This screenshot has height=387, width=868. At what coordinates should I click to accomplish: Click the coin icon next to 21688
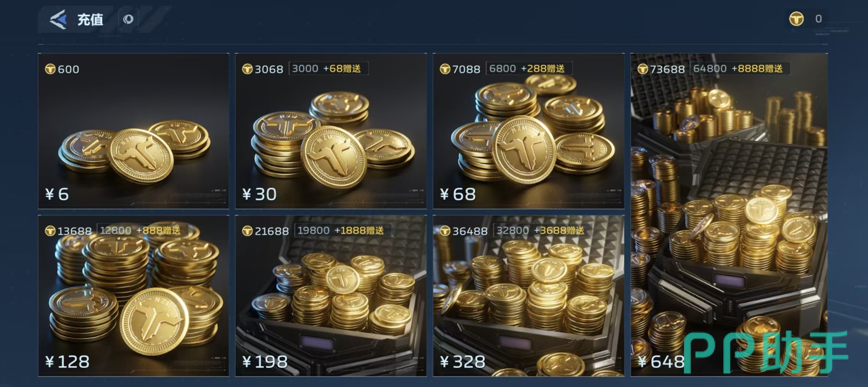[x=247, y=231]
